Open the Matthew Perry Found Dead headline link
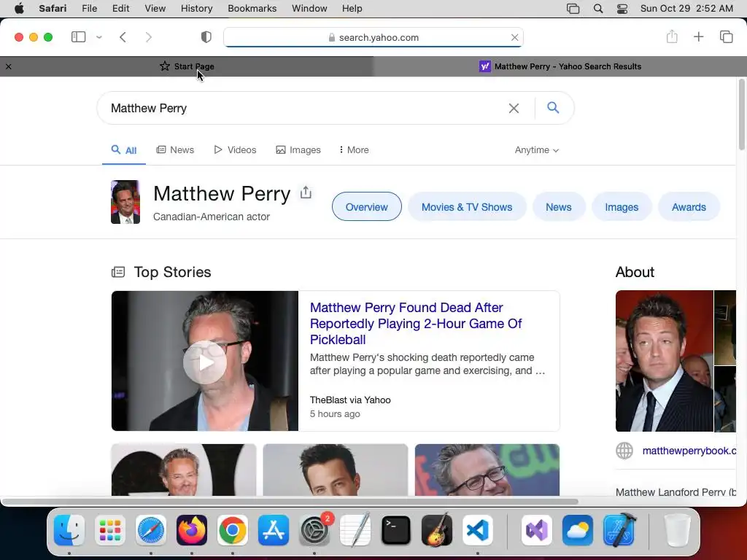The image size is (747, 560). (416, 323)
